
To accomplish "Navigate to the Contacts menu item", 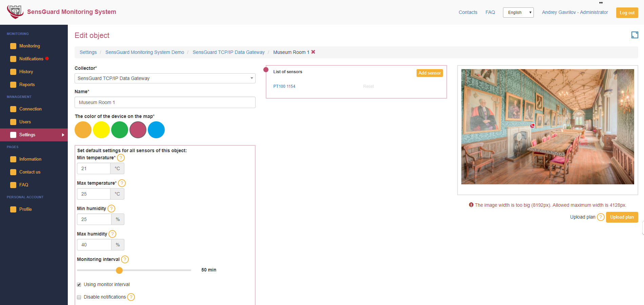I will click(468, 12).
